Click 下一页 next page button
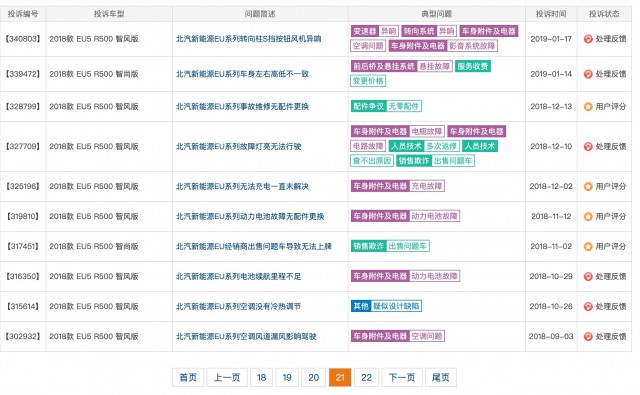Screen dimensions: 640x395 [402, 377]
